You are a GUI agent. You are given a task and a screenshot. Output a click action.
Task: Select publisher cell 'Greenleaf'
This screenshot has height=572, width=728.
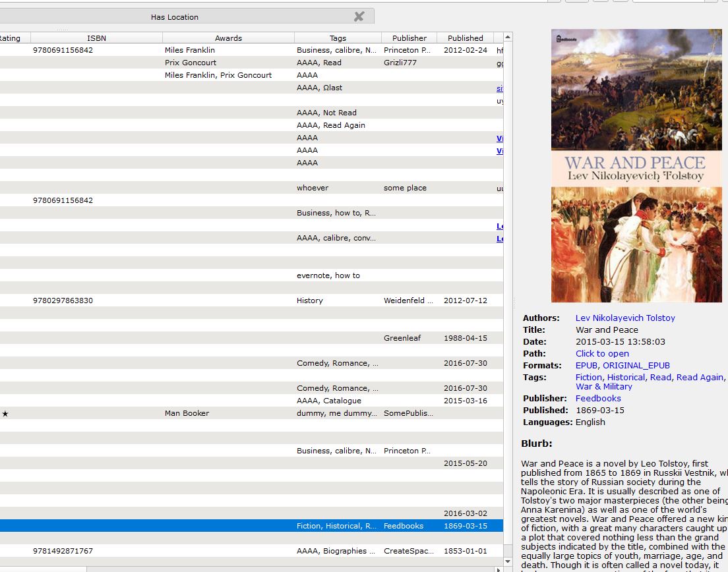click(409, 338)
